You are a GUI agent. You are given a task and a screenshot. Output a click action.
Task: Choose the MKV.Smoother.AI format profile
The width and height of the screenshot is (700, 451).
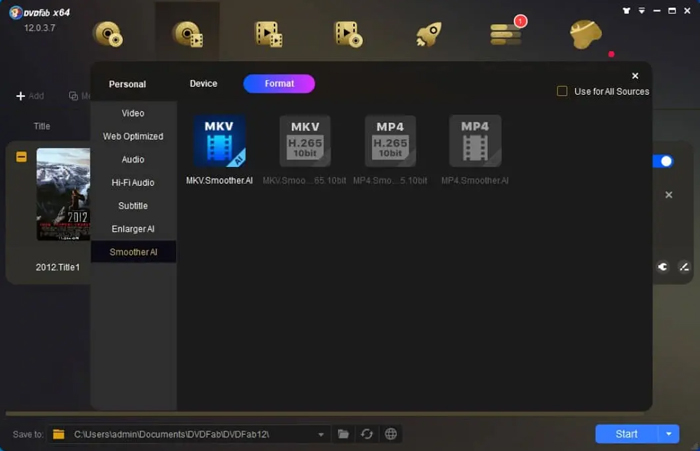click(219, 150)
